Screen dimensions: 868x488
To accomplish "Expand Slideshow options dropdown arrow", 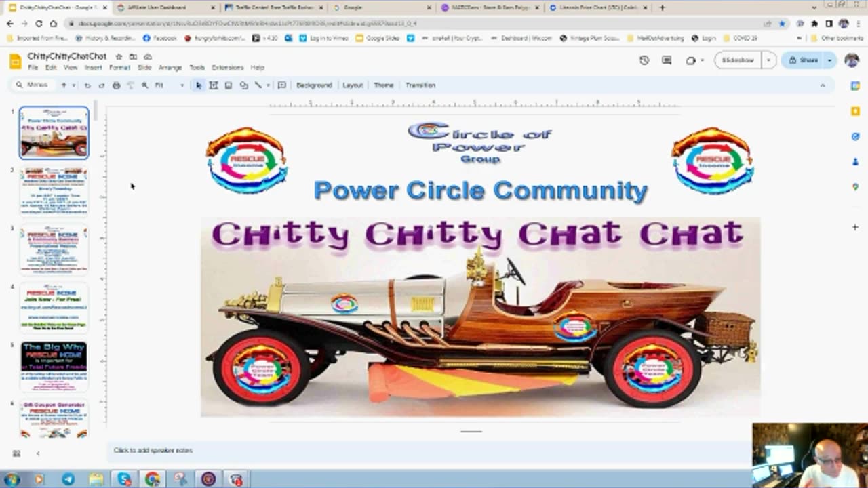I will pyautogui.click(x=768, y=60).
